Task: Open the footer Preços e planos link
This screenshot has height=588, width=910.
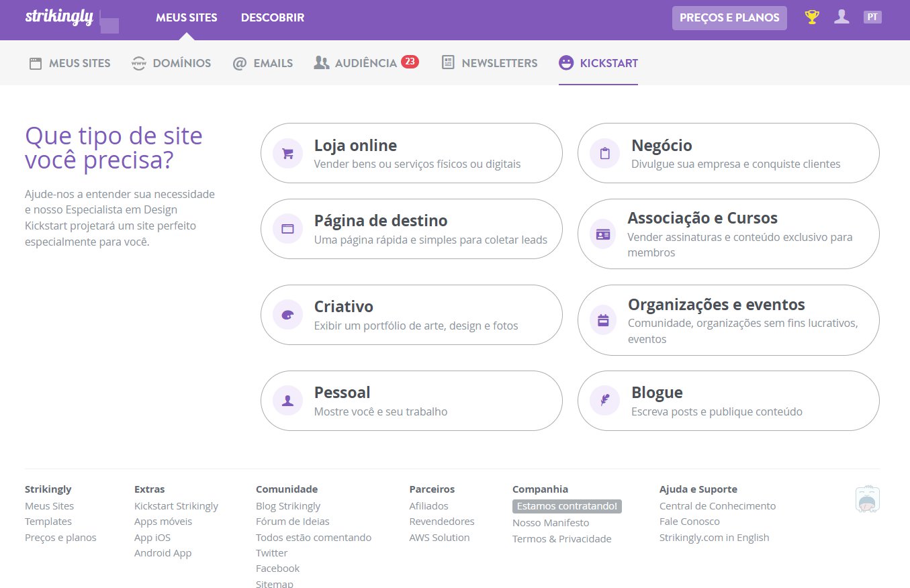Action: (60, 538)
